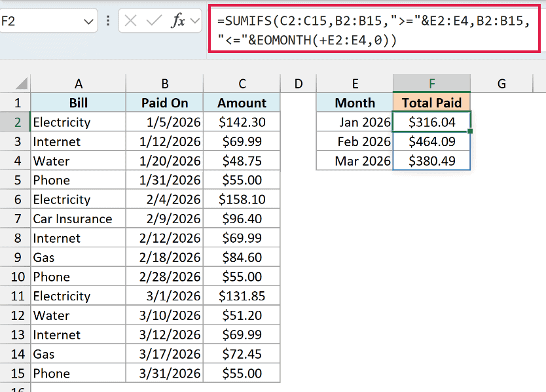Click the 3/31/2026 date cell
Viewport: 546px width, 392px height.
(165, 373)
